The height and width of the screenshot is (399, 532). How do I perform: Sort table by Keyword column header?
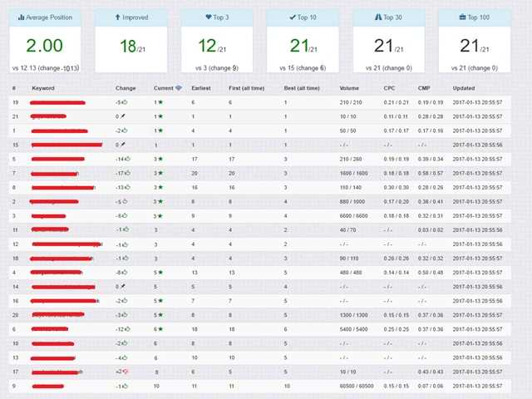click(x=43, y=87)
